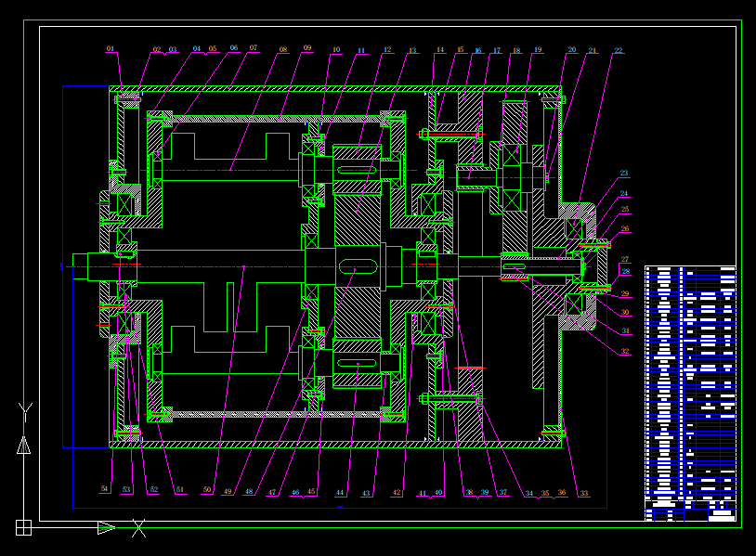The height and width of the screenshot is (556, 756).
Task: Select the Y-axis arrow of the UCS icon
Action: click(24, 448)
